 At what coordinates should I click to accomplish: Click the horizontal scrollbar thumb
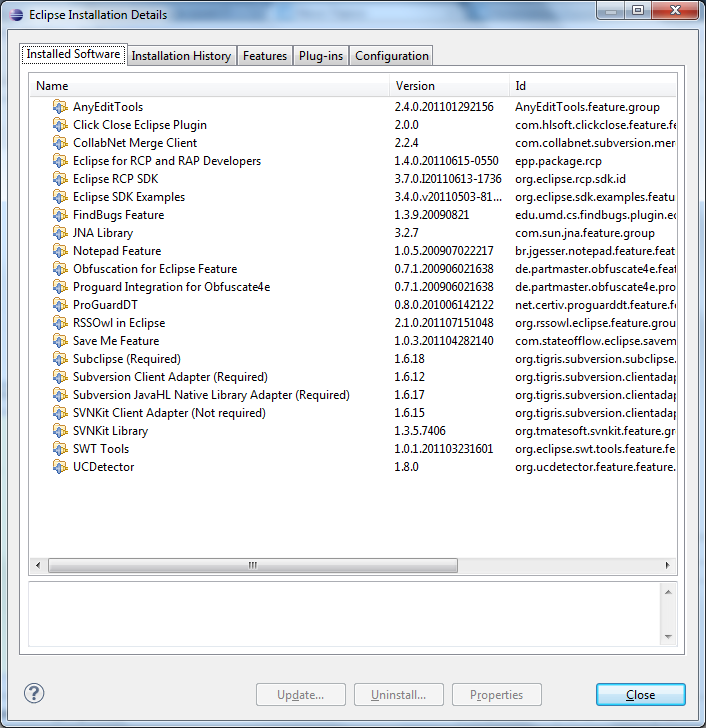(x=253, y=565)
